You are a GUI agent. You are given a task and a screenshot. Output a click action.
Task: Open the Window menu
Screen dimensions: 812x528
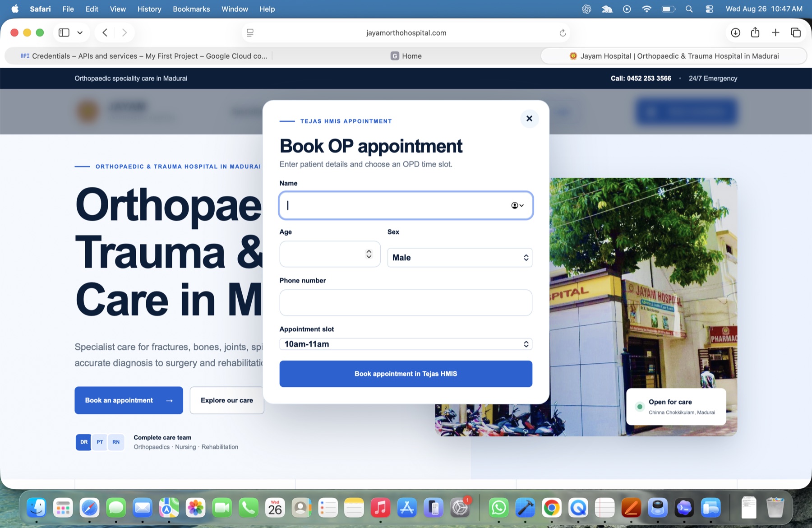pyautogui.click(x=235, y=9)
